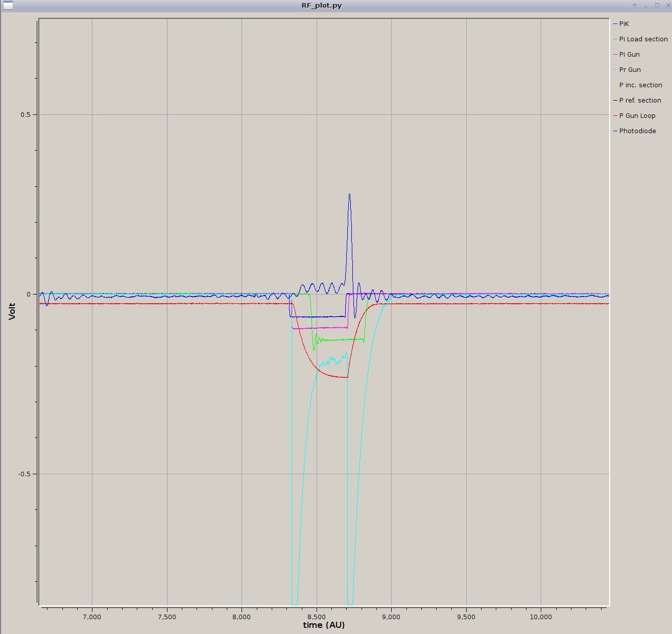Image resolution: width=672 pixels, height=634 pixels.
Task: Close the RF_plot.py window
Action: [668, 6]
